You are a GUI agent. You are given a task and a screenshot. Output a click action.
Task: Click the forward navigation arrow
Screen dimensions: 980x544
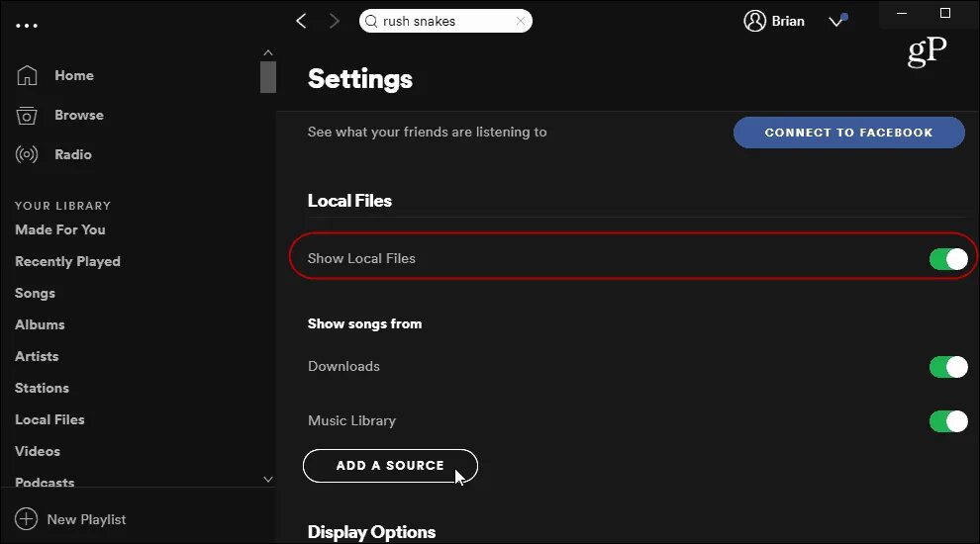[334, 21]
